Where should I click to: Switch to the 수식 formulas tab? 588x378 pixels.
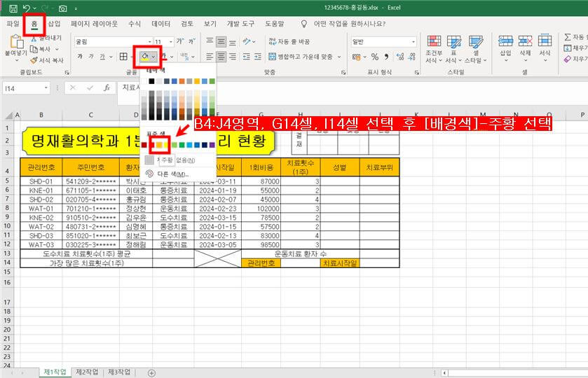point(135,24)
